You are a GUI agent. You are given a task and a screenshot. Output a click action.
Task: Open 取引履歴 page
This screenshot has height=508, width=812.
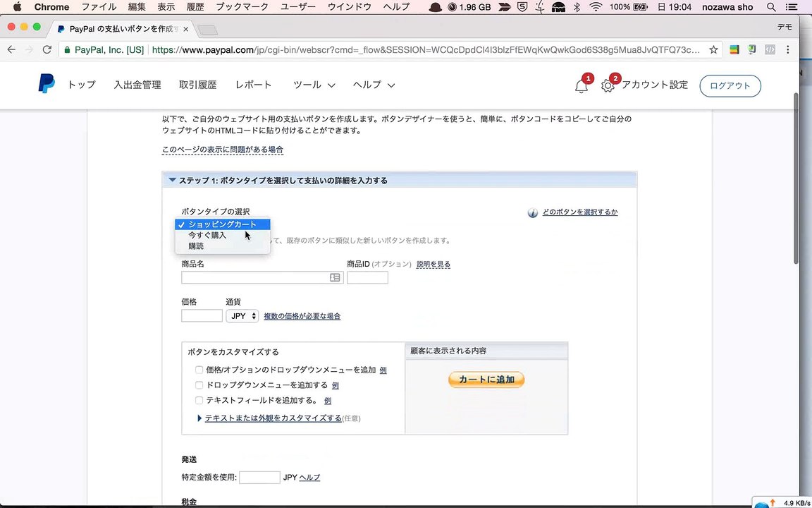point(198,85)
